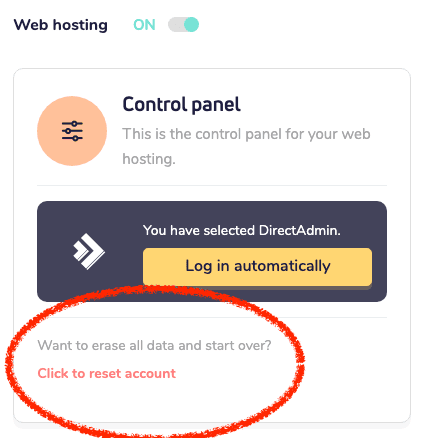Click the DirectAdmin chevron logo

[x=89, y=251]
